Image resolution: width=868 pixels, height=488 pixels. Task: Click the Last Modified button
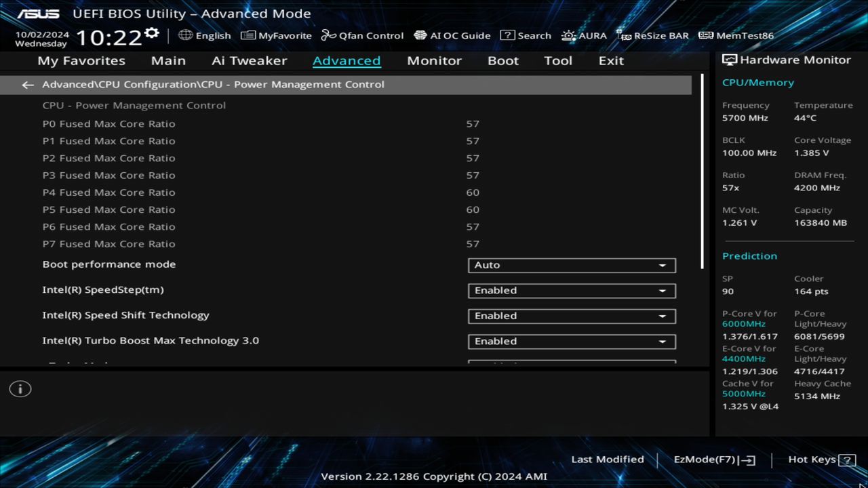608,459
